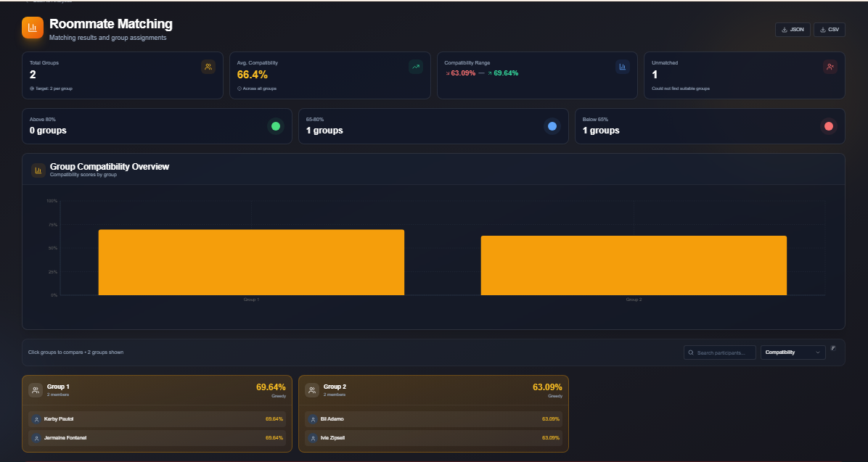Download results via the JSON button
The image size is (868, 462).
tap(793, 30)
